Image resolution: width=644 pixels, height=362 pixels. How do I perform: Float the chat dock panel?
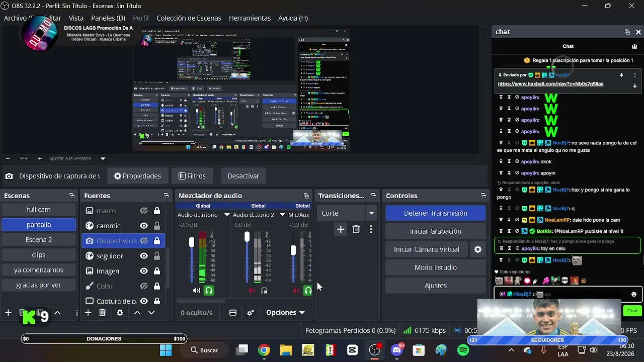click(x=627, y=32)
